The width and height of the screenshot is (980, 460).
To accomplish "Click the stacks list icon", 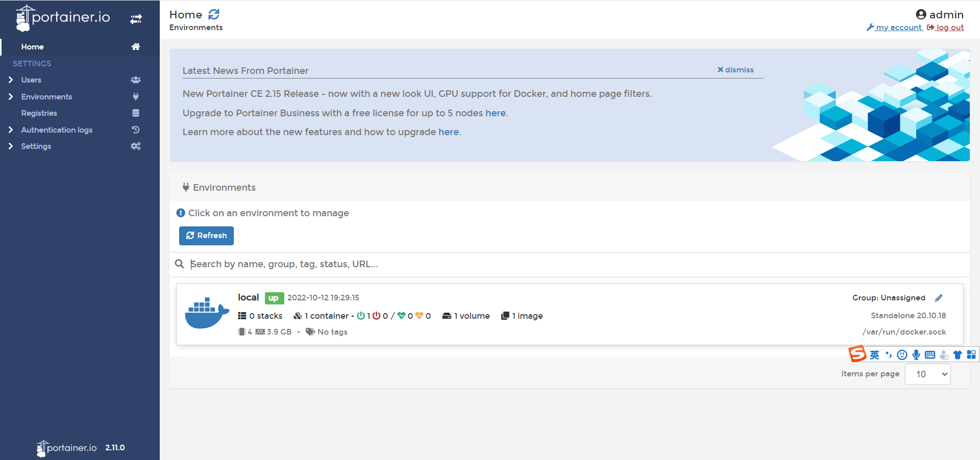I will pos(242,316).
